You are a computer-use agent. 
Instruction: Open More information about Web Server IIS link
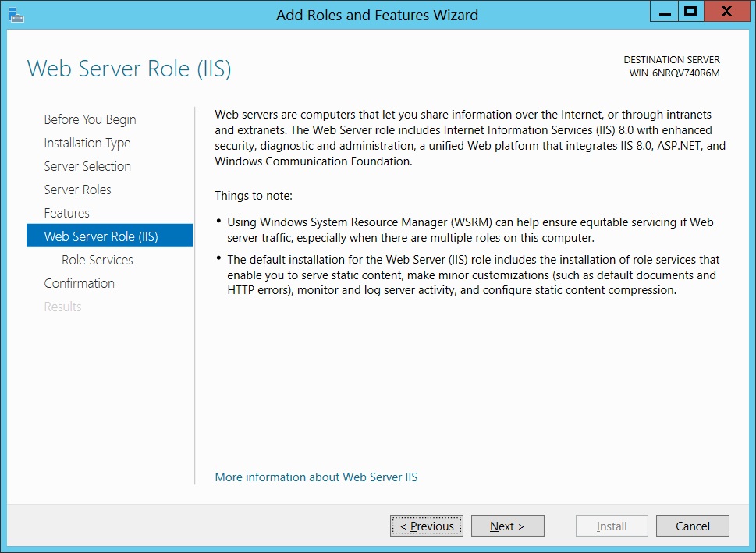tap(316, 477)
